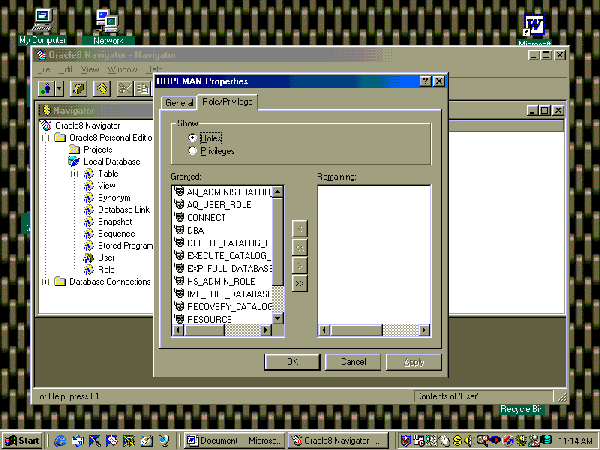Select HS_ADMIN_ROLE row text

click(221, 281)
